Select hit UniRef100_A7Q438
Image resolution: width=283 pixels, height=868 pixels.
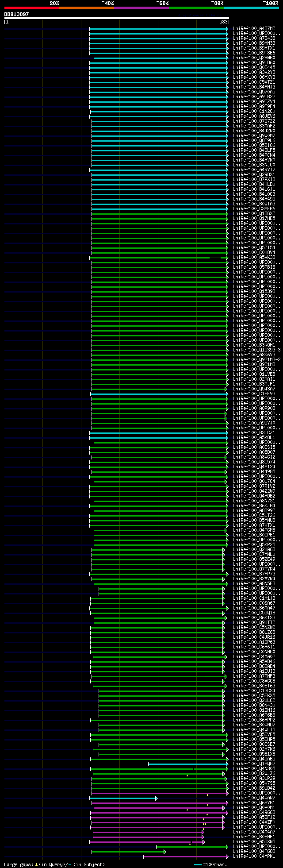pyautogui.click(x=254, y=39)
